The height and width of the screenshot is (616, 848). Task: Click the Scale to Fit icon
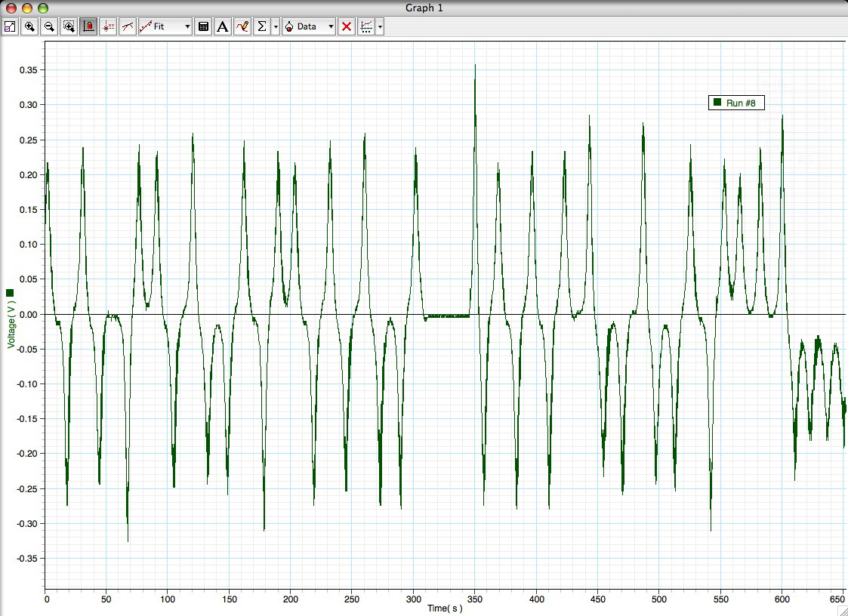pos(10,26)
